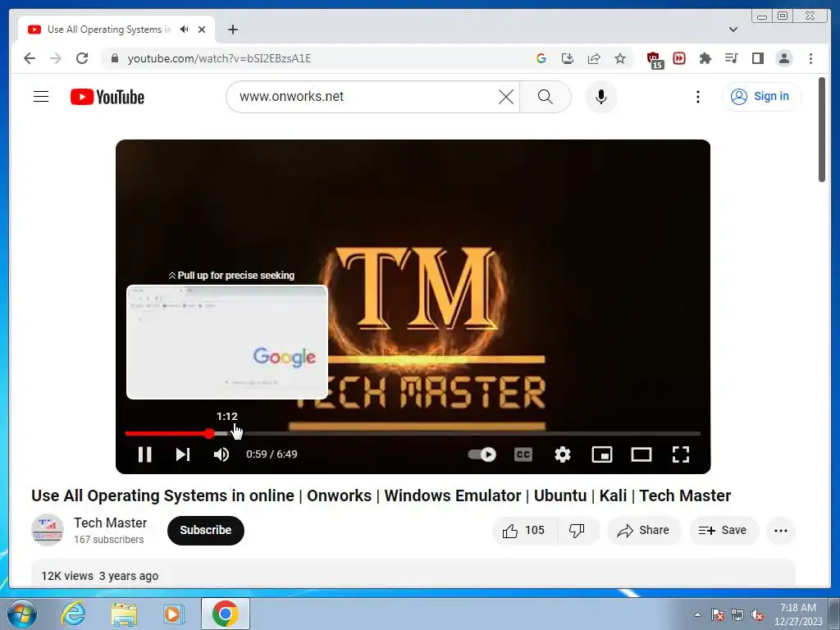Open the Action Center flag icon

(718, 614)
